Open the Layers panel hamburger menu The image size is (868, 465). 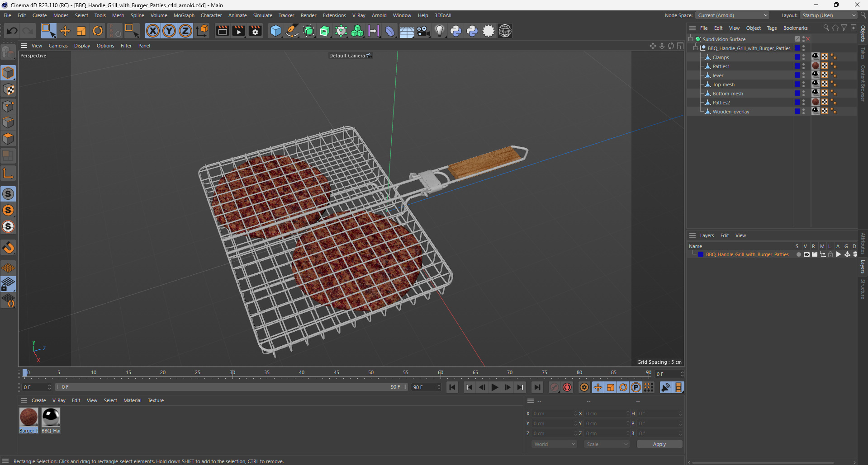click(x=693, y=235)
